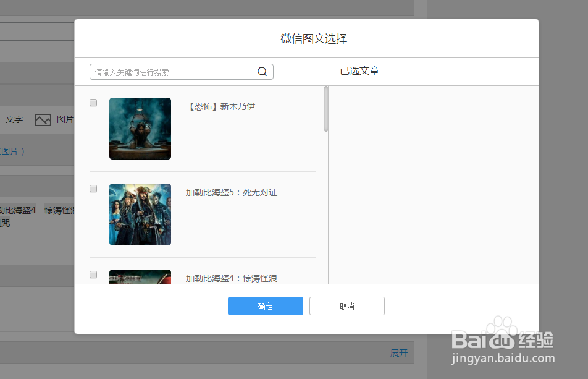
Task: Select the 加勒比海盗4 poster thumbnail
Action: coord(140,277)
